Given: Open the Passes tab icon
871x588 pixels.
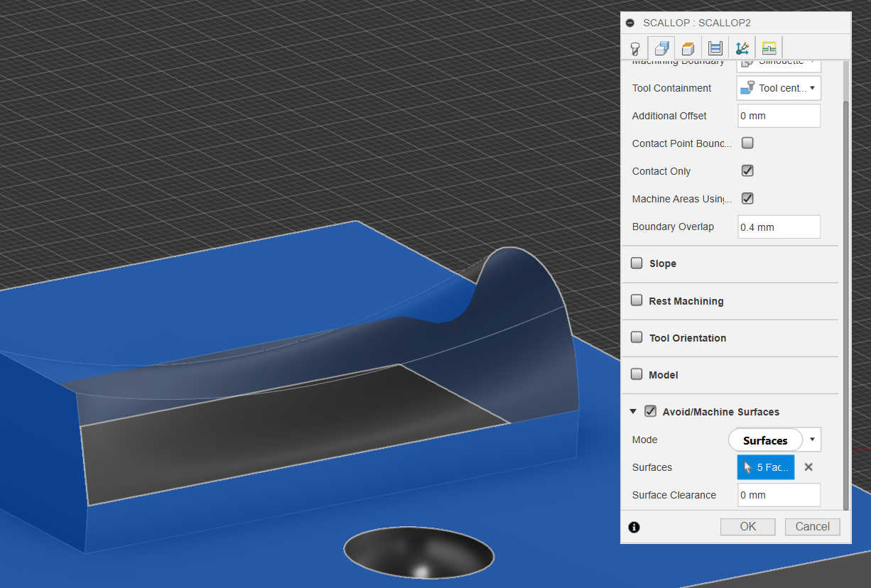Looking at the screenshot, I should pos(715,48).
